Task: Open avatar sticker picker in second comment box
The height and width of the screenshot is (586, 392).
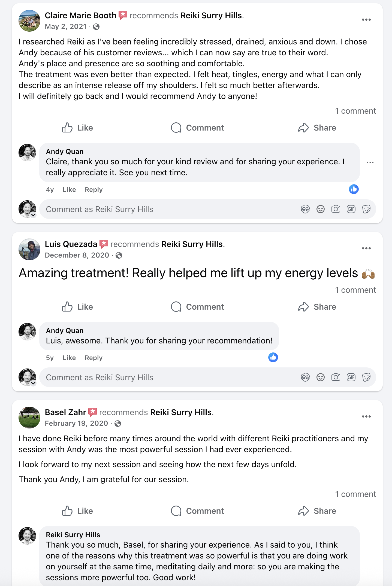Action: pos(305,377)
